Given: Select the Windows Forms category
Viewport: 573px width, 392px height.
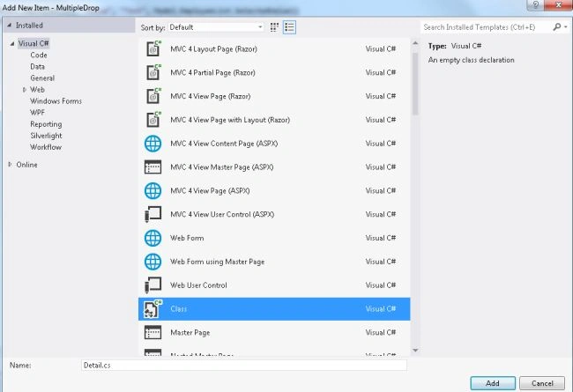Looking at the screenshot, I should pyautogui.click(x=56, y=101).
